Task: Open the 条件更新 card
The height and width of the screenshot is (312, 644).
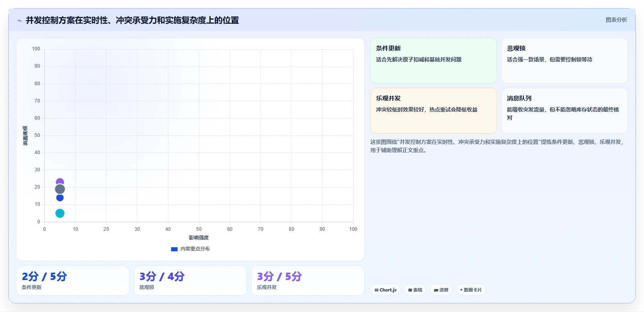Action: 434,61
